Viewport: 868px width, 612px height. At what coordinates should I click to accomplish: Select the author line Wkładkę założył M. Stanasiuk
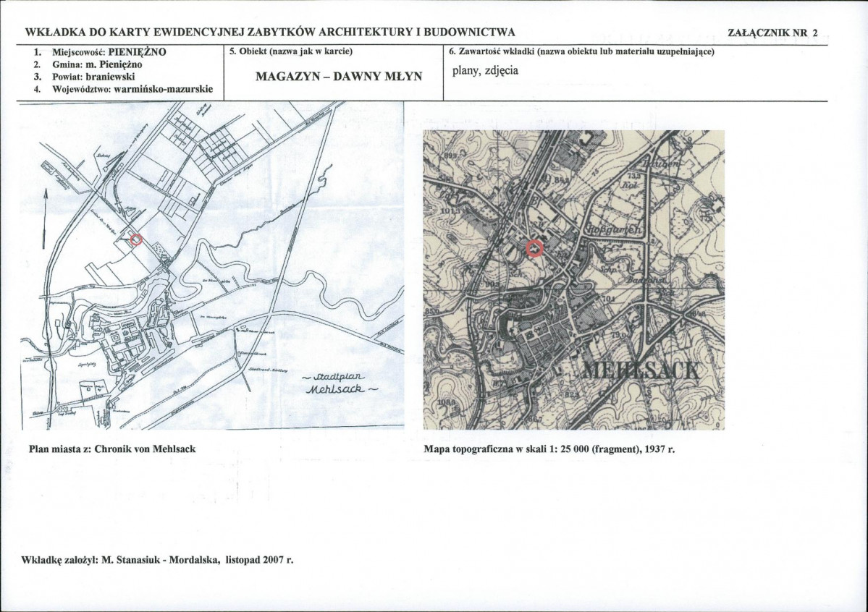(157, 560)
